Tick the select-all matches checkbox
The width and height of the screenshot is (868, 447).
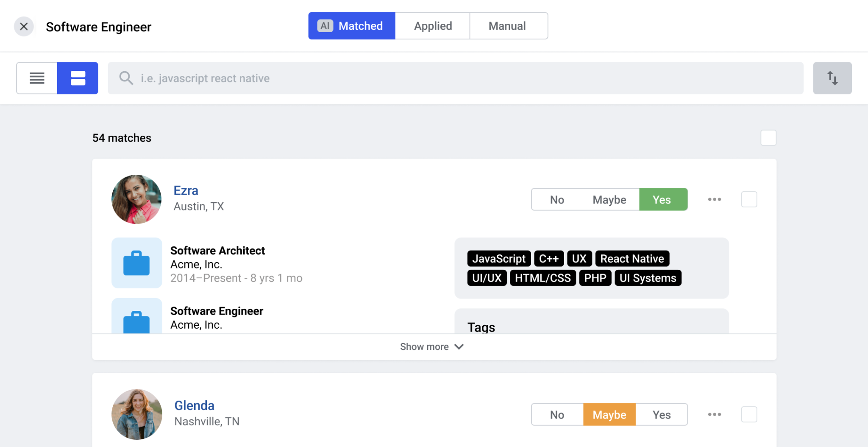[768, 138]
